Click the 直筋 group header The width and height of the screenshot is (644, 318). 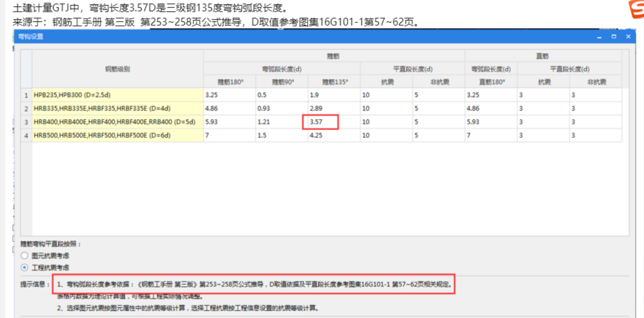[x=543, y=56]
